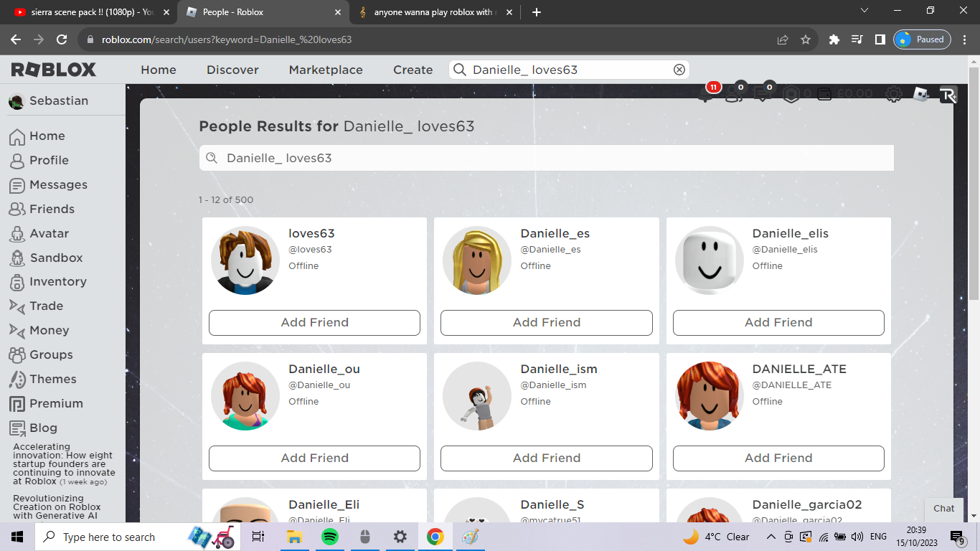The height and width of the screenshot is (551, 980).
Task: Clear the top Roblox search box
Action: (679, 70)
